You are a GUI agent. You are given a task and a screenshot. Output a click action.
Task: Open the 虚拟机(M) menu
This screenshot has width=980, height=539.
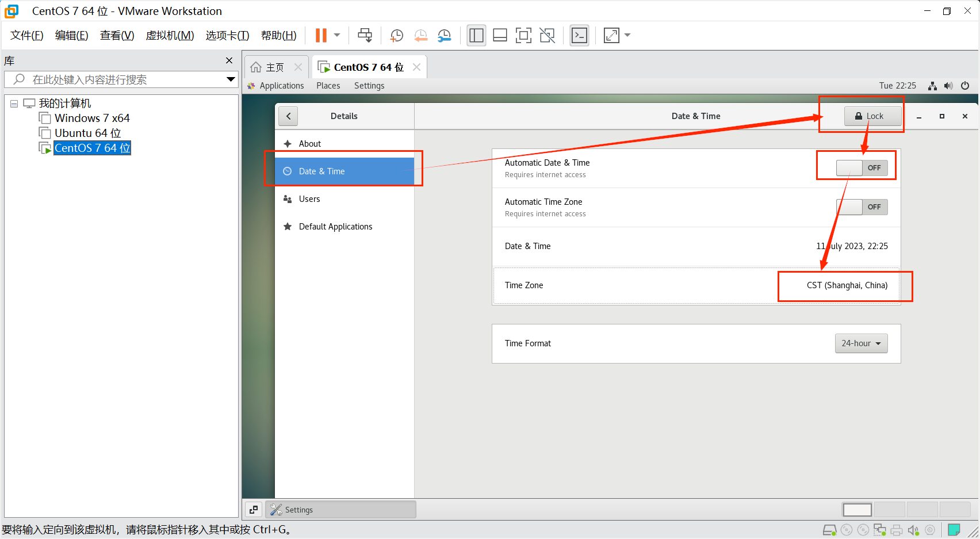(x=170, y=36)
